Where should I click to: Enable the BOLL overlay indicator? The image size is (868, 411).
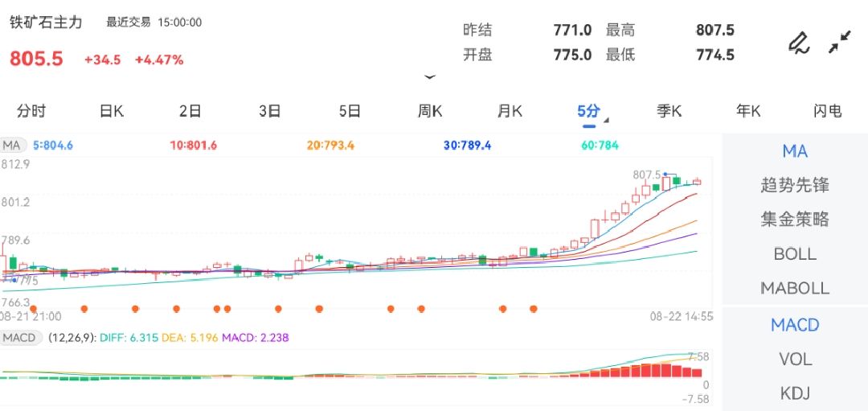pyautogui.click(x=794, y=254)
